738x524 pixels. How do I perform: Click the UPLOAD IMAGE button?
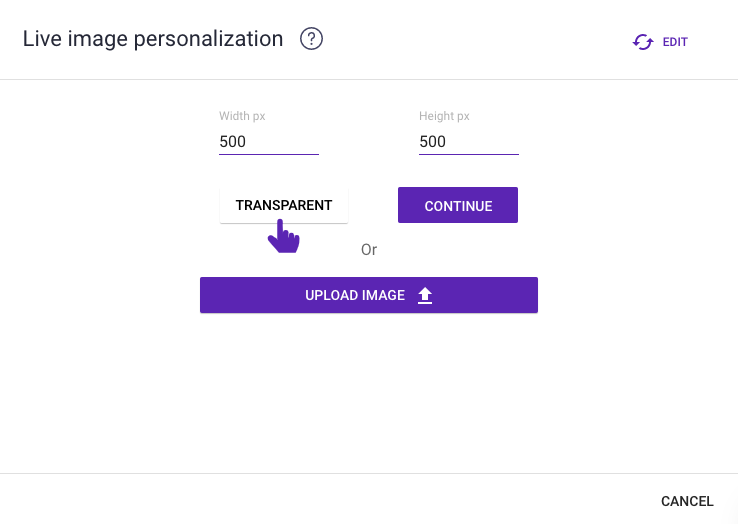(x=369, y=295)
